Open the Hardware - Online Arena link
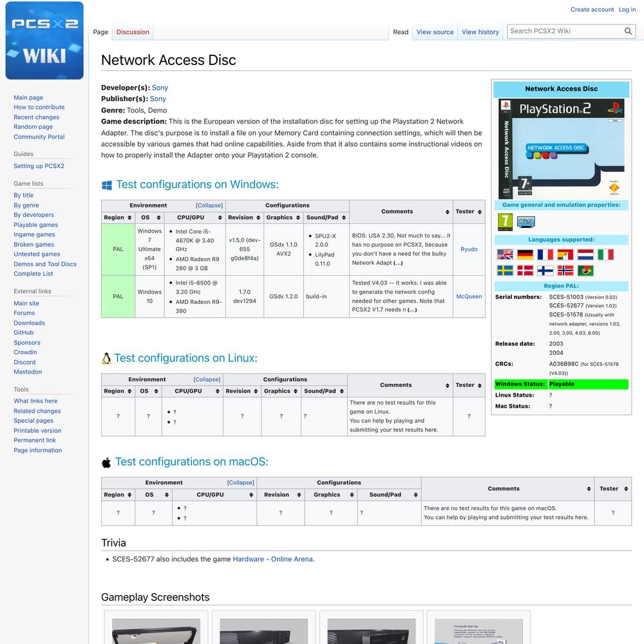Viewport: 644px width, 644px height. tap(272, 560)
